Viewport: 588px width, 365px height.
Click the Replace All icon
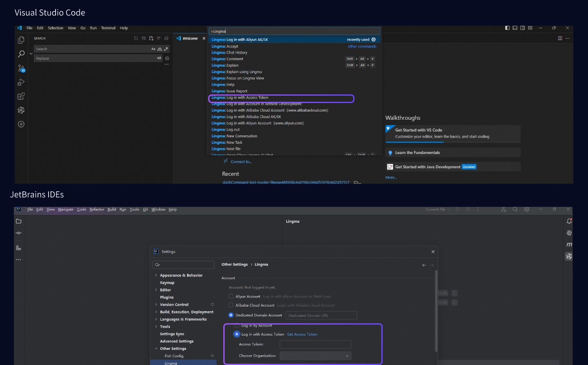[167, 58]
